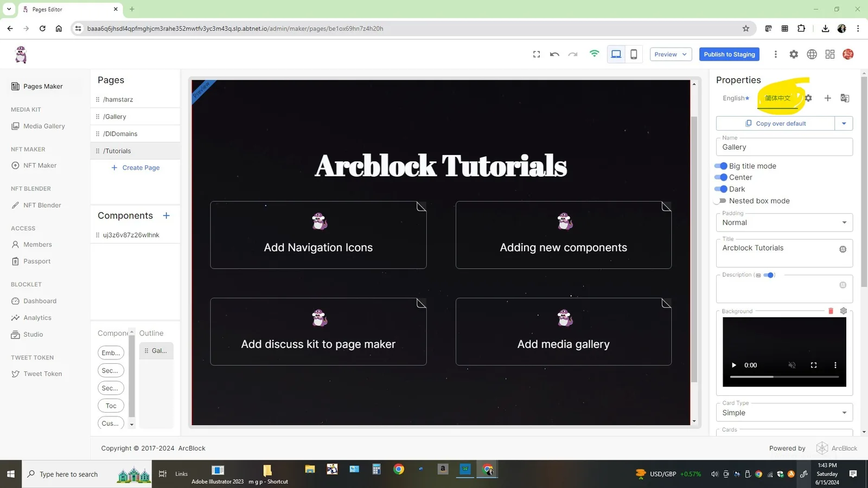Click Create Page link
Image resolution: width=868 pixels, height=488 pixels.
click(135, 168)
